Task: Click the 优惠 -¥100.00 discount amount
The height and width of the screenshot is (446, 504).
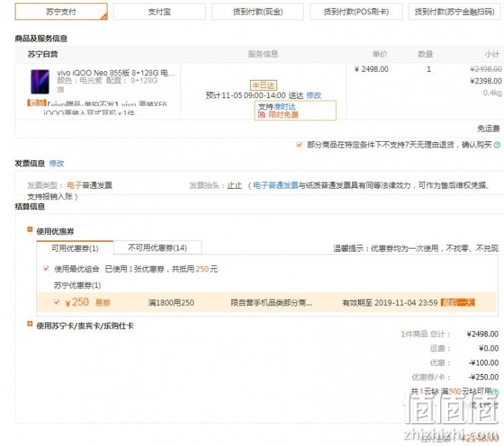Action: click(483, 363)
